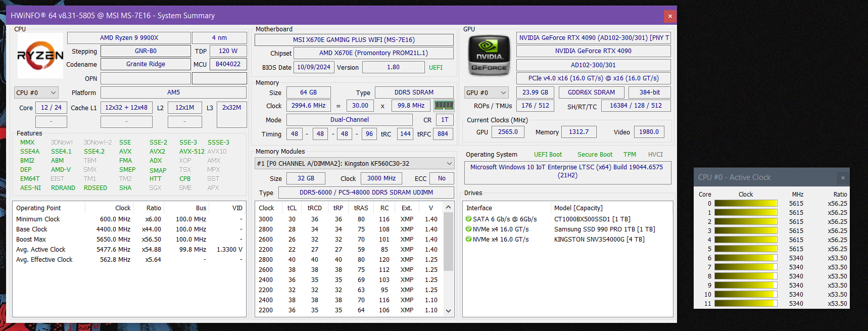
Task: Click the Boost Max operating point row
Action: (129, 240)
